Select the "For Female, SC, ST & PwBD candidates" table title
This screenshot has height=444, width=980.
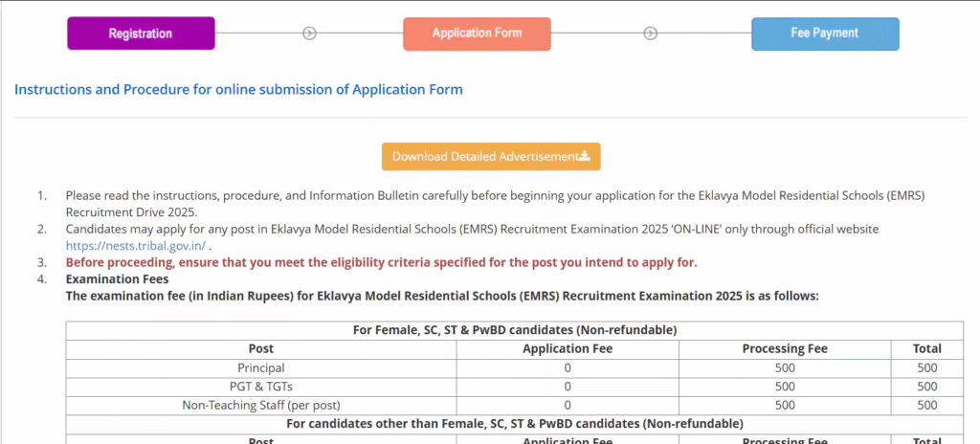[515, 330]
